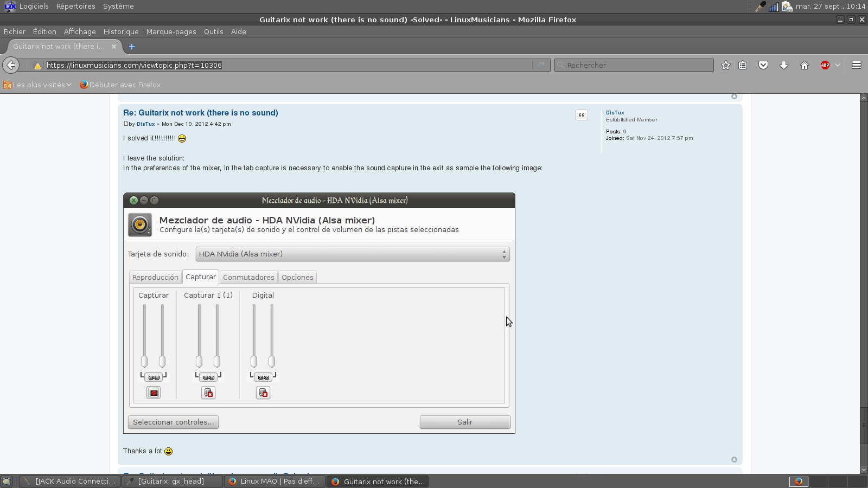
Task: Open DisTux link next to post date
Action: click(x=146, y=124)
